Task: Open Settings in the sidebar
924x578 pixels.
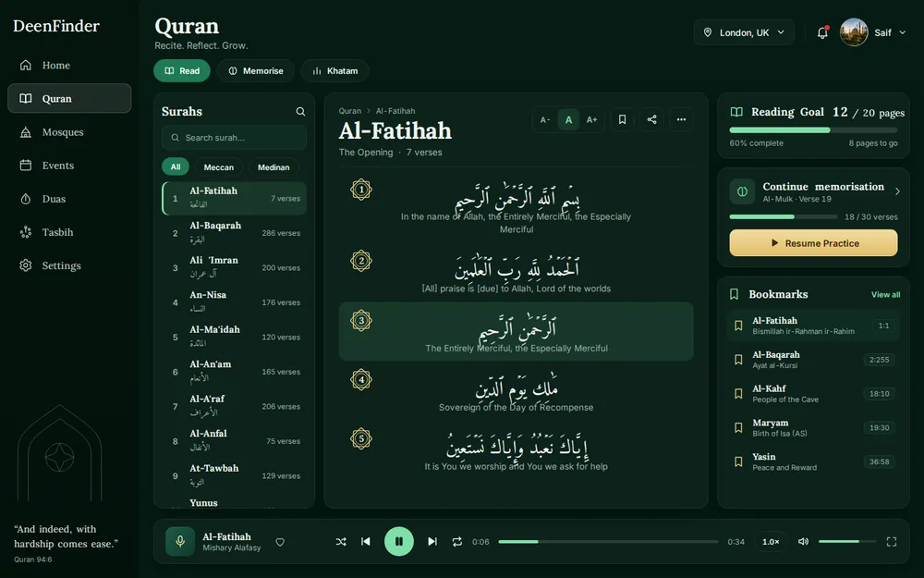Action: (69, 265)
